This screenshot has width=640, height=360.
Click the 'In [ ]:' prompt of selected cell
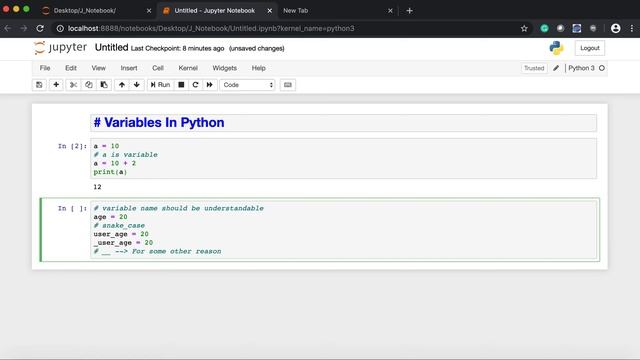click(72, 209)
